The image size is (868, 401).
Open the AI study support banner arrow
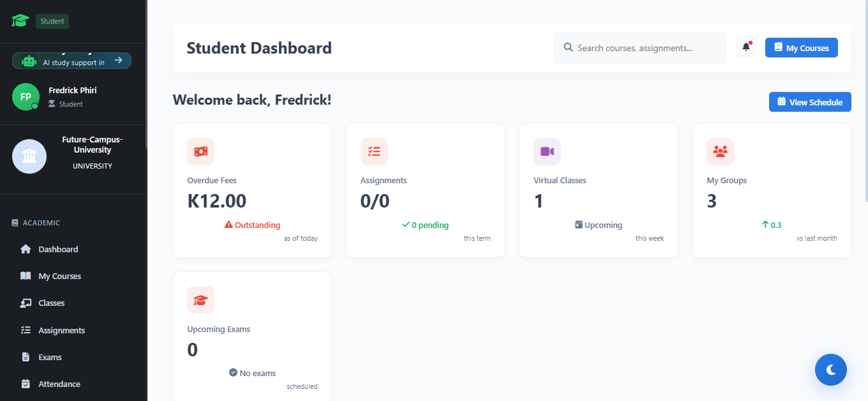coord(118,61)
